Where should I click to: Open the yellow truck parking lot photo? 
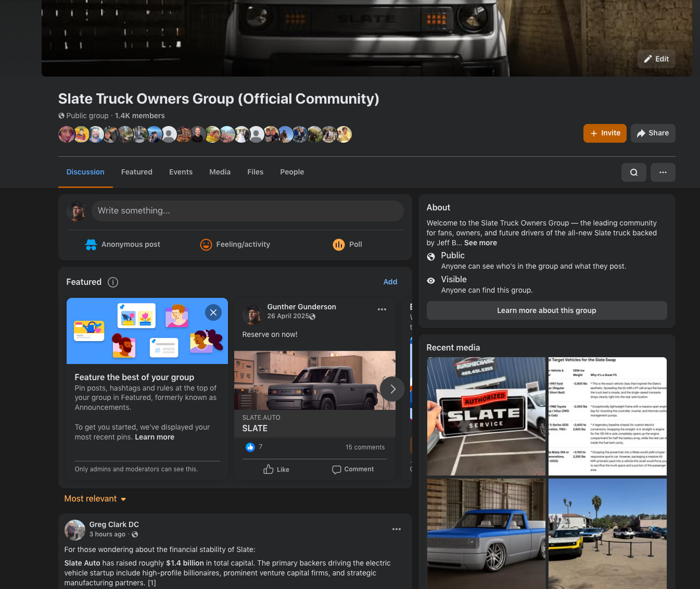[x=607, y=534]
